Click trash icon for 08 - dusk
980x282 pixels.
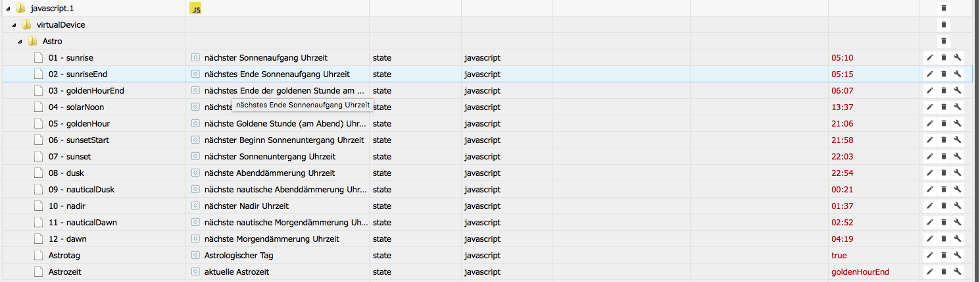[944, 173]
